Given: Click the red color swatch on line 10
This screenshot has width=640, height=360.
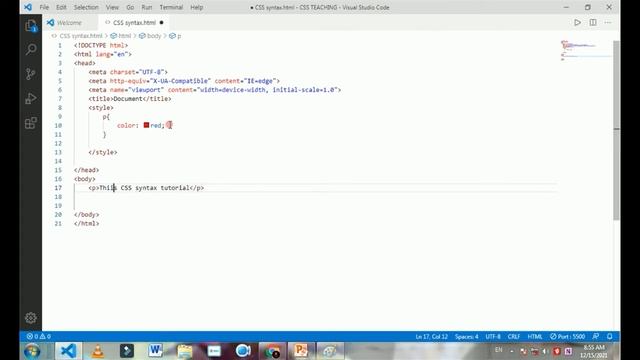Looking at the screenshot, I should [x=146, y=125].
